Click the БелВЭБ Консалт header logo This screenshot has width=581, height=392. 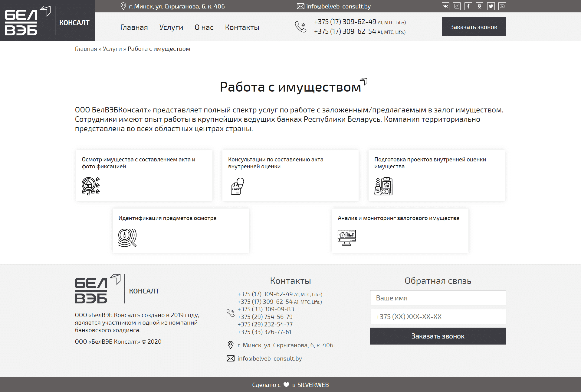[x=47, y=21]
